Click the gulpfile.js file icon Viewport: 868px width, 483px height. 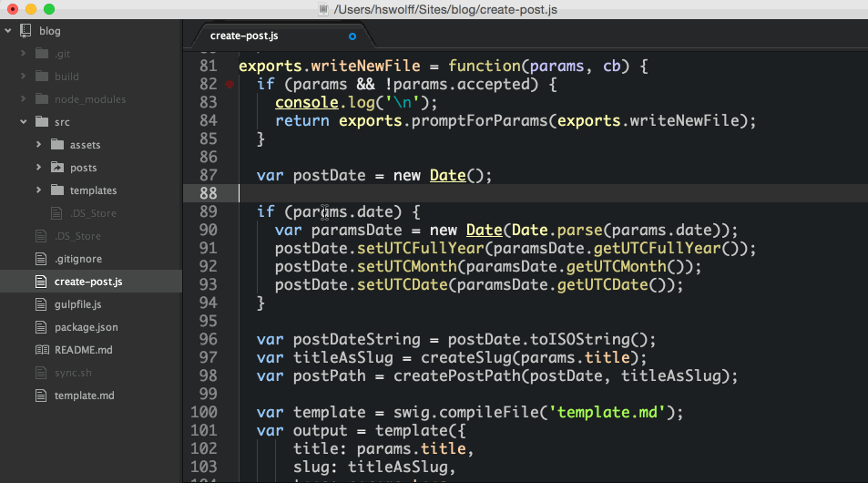41,304
